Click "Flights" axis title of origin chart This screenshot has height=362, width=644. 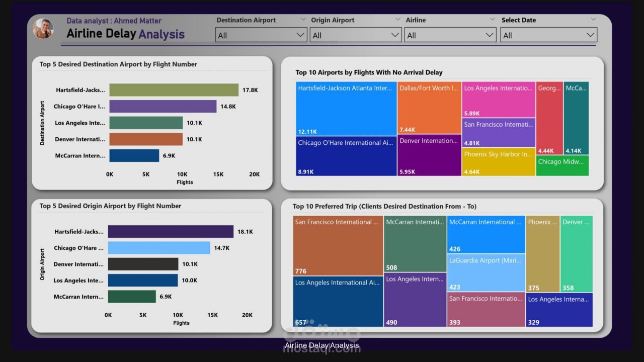pos(181,323)
